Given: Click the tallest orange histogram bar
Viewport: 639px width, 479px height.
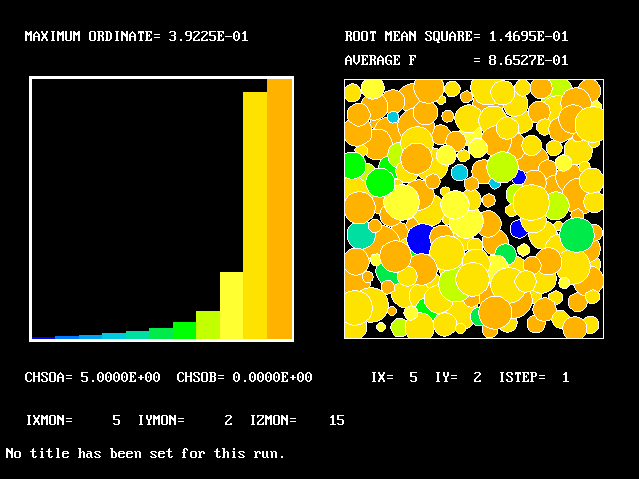Looking at the screenshot, I should click(279, 210).
